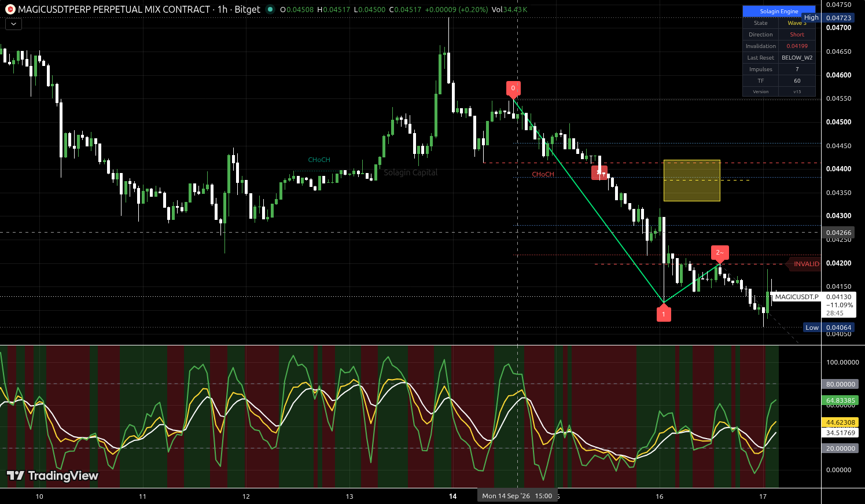Click the Impulses row label
Screen dimensions: 865x504
tap(761, 69)
